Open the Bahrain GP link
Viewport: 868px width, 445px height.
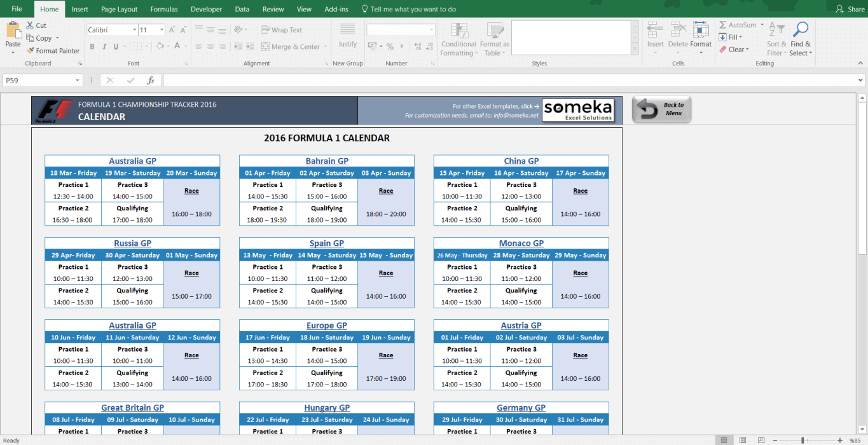327,161
